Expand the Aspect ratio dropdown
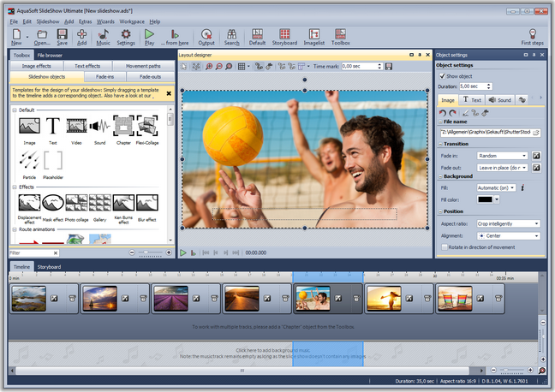Image resolution: width=555 pixels, height=392 pixels. pyautogui.click(x=508, y=223)
